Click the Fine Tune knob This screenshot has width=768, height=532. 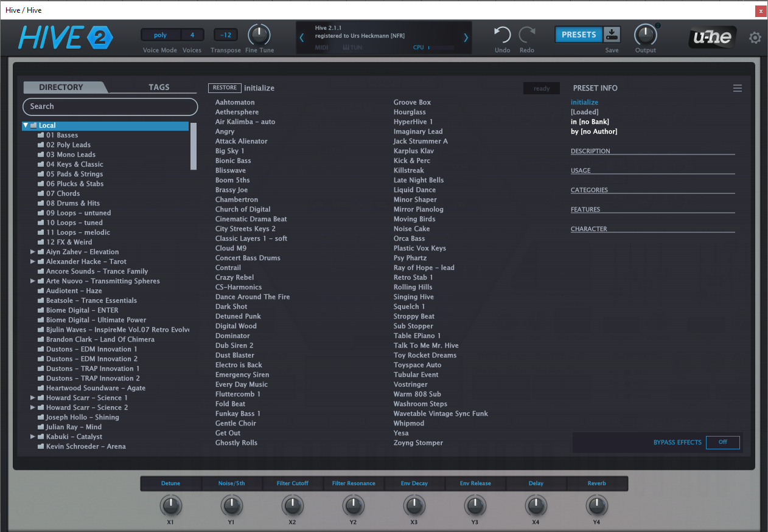click(x=259, y=35)
